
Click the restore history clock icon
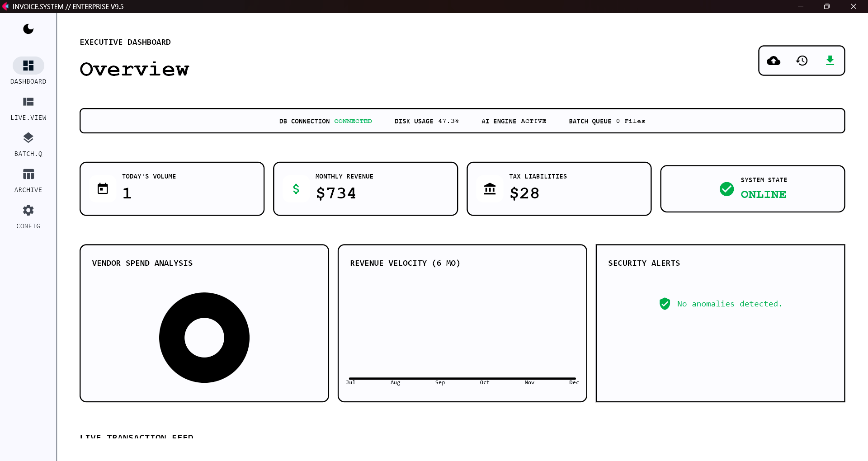(802, 61)
